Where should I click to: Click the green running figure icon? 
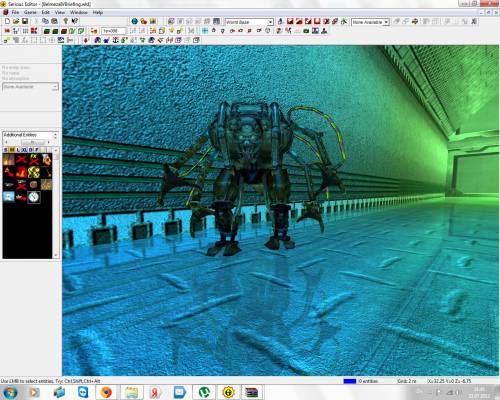coord(344,22)
